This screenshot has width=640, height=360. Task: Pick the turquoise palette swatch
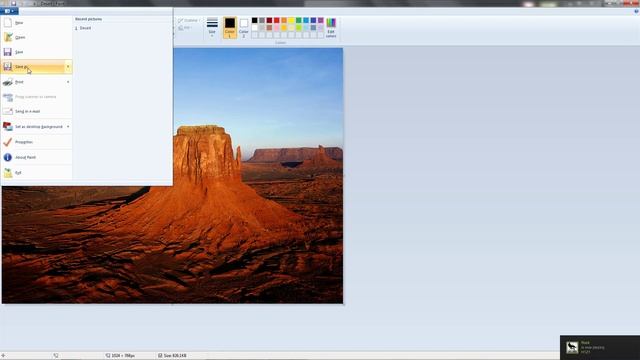click(306, 20)
